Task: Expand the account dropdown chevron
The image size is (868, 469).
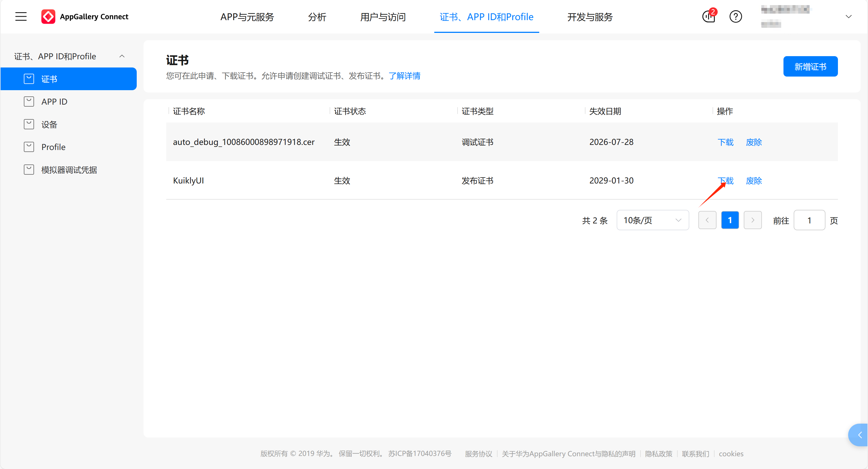Action: [x=848, y=16]
